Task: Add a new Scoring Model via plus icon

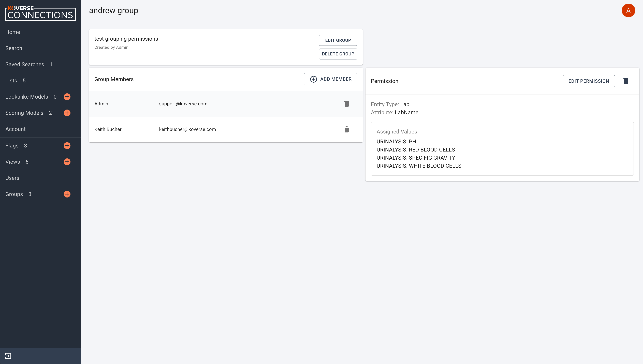Action: [x=67, y=113]
